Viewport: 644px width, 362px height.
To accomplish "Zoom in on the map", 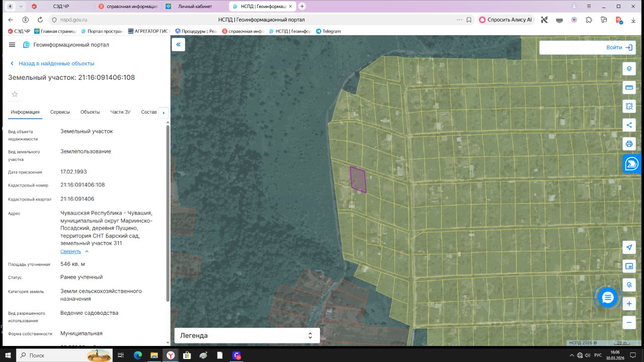I will point(629,304).
